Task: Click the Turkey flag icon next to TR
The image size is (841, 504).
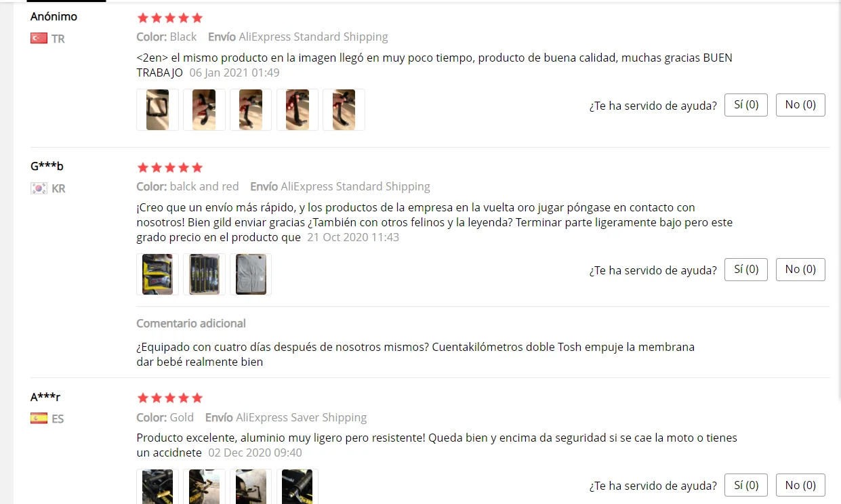Action: pos(39,39)
